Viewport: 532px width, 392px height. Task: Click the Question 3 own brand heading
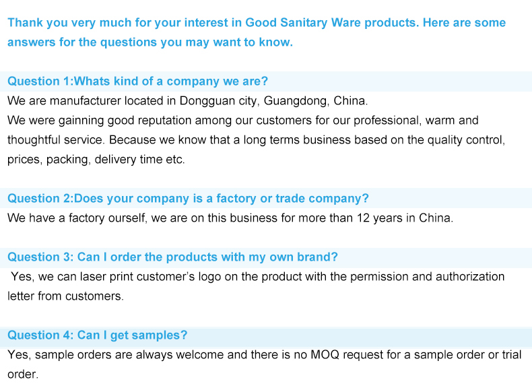[172, 257]
